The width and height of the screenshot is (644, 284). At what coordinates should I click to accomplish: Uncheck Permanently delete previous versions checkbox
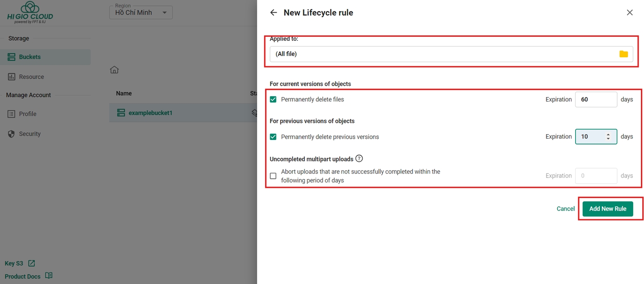coord(273,137)
